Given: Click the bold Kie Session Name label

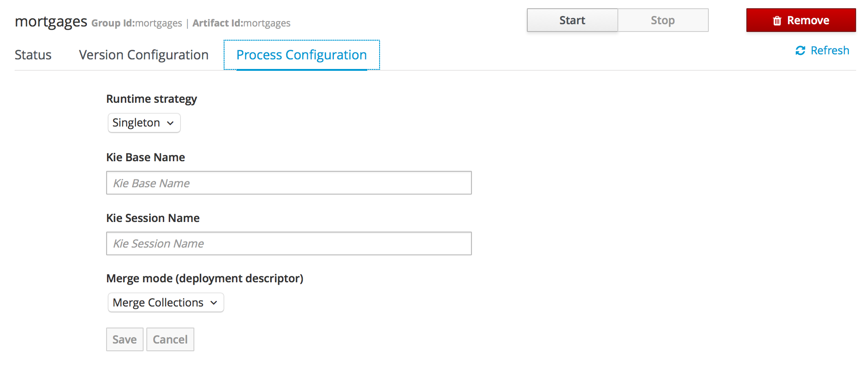Looking at the screenshot, I should (153, 218).
